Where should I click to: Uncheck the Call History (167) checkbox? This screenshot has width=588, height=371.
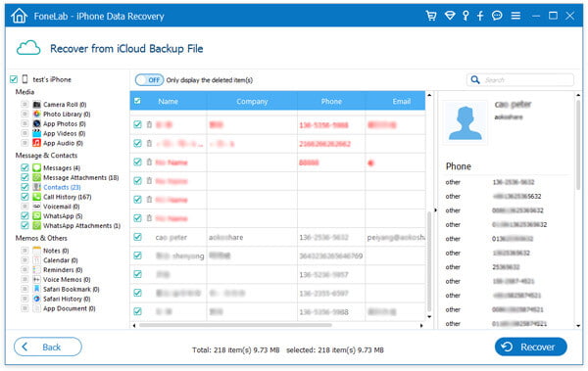tap(24, 197)
